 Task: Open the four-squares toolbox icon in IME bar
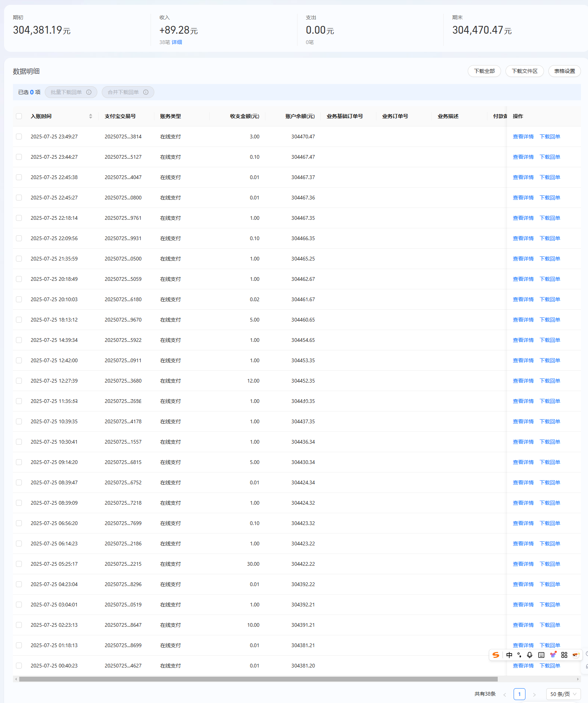[x=564, y=655]
